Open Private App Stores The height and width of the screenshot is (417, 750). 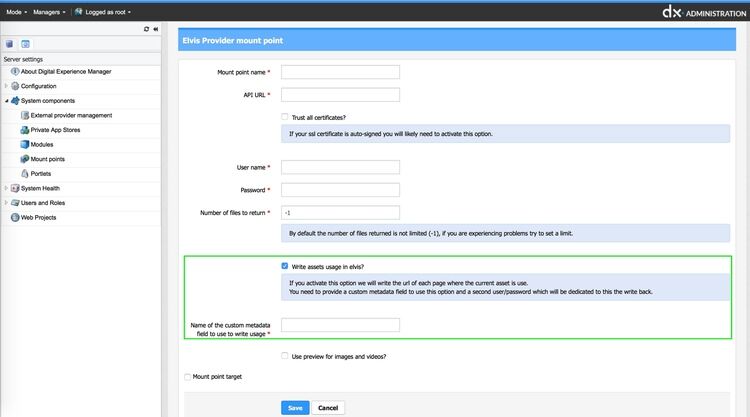(x=55, y=130)
